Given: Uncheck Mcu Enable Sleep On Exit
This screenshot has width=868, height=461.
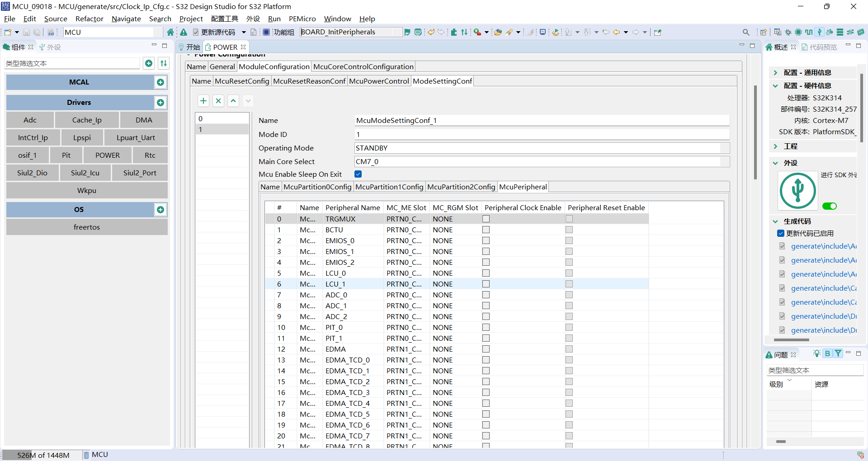Looking at the screenshot, I should pyautogui.click(x=358, y=174).
